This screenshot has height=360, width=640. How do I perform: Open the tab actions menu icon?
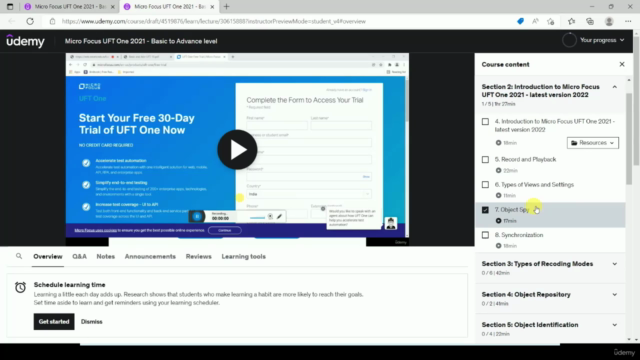10,7
